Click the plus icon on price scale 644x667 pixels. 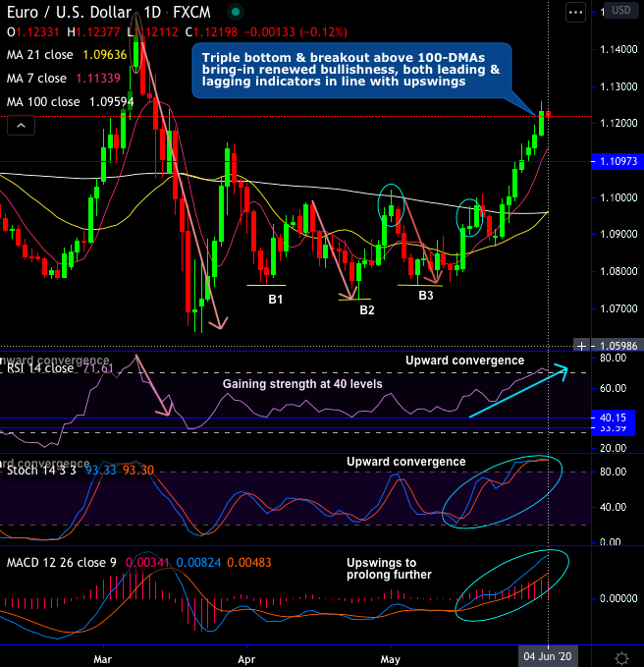pos(581,346)
